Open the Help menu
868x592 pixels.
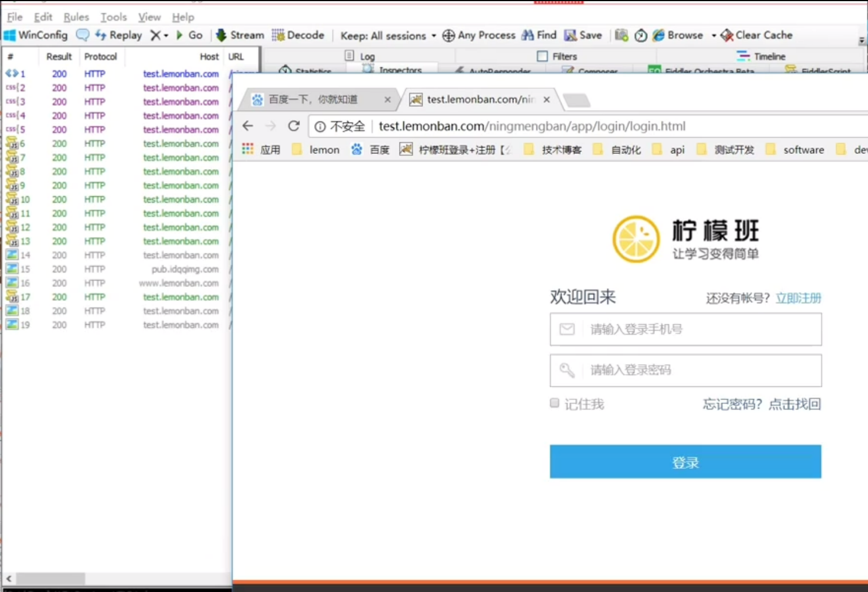[183, 17]
